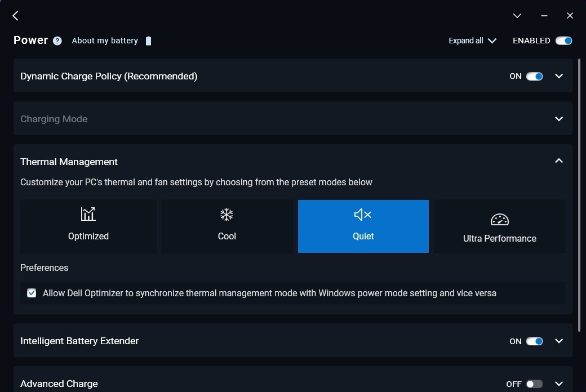The height and width of the screenshot is (392, 586).
Task: Click the back arrow icon
Action: coord(15,16)
